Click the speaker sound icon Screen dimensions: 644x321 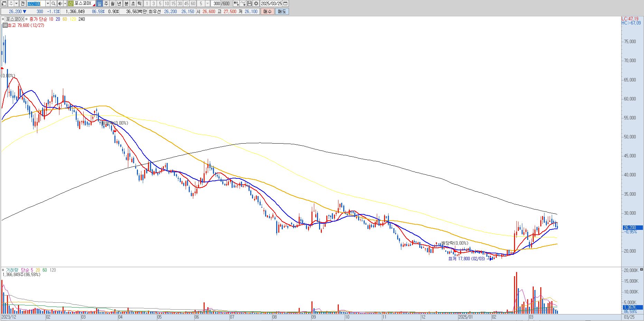[60, 3]
